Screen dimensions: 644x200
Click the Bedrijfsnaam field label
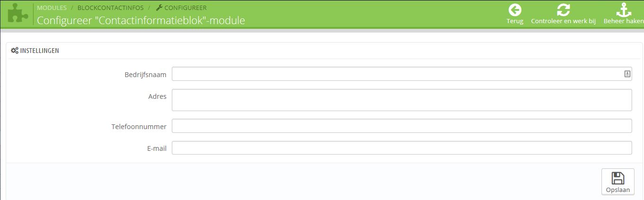[145, 75]
